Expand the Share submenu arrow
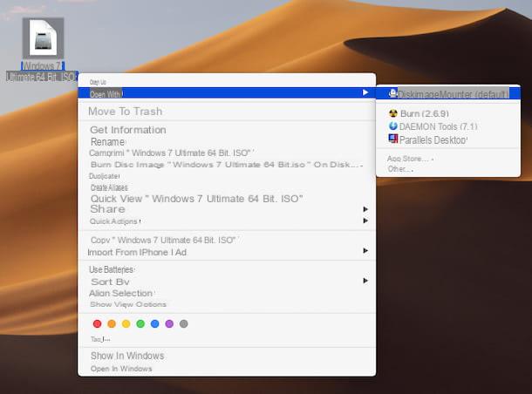Image resolution: width=532 pixels, height=394 pixels. [x=365, y=209]
